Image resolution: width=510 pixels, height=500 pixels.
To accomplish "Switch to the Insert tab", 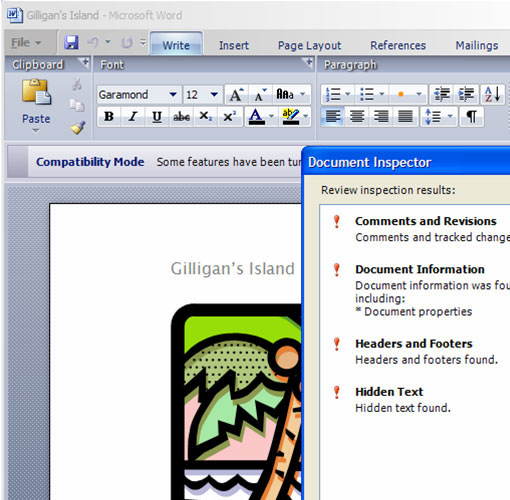I will [234, 45].
